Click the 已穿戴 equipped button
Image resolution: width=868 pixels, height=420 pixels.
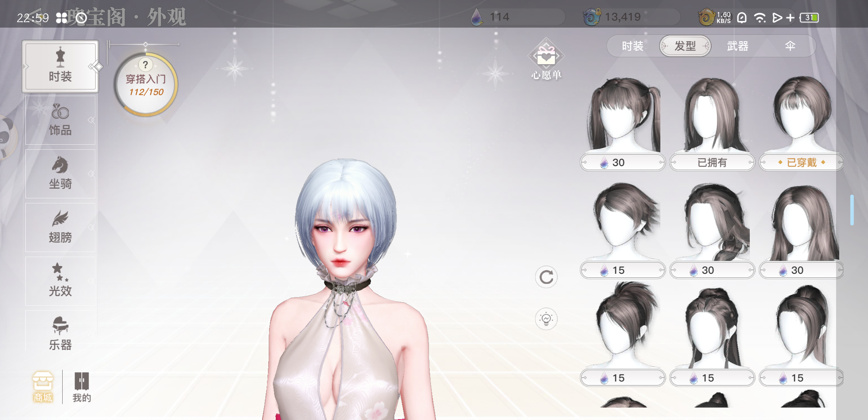coord(801,162)
